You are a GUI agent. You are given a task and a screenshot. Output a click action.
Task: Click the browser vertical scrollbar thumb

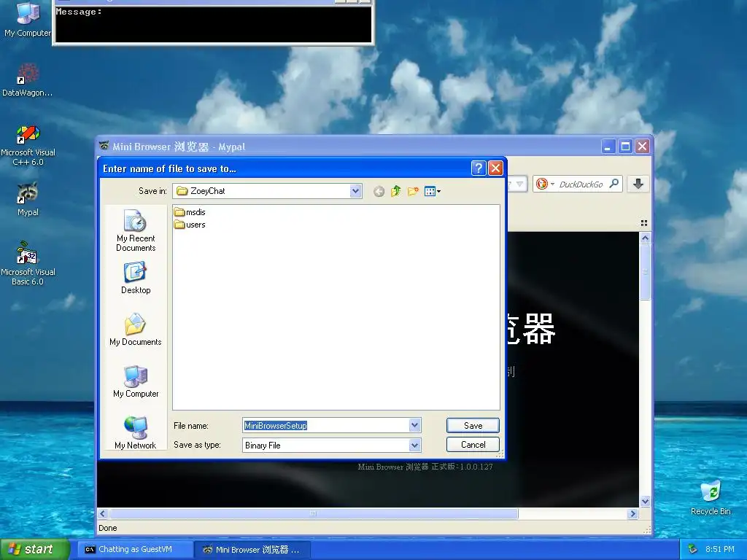click(645, 272)
